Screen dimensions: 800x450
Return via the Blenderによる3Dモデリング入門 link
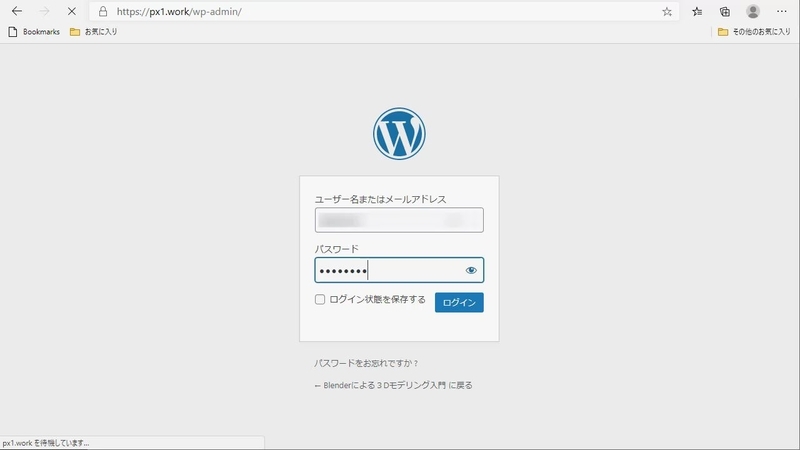393,385
